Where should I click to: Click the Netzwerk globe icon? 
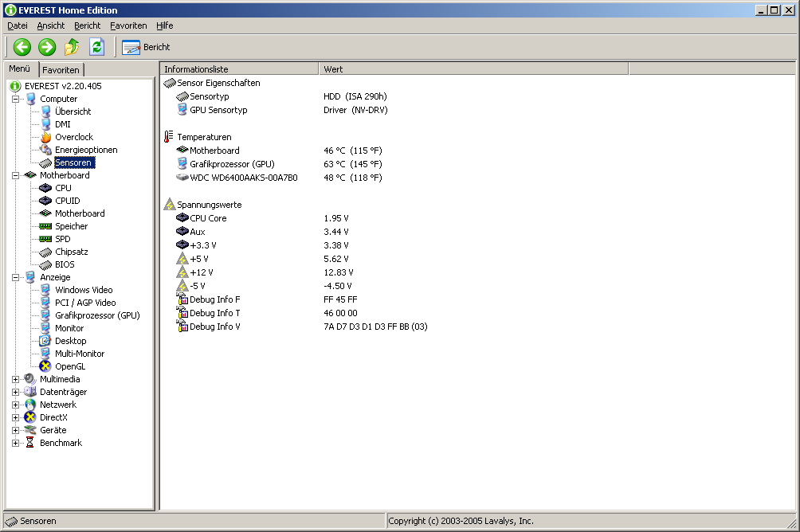click(30, 405)
